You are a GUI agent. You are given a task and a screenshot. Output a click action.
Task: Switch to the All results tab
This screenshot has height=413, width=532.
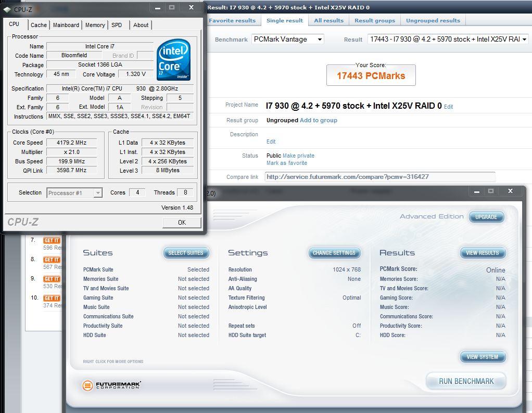[329, 21]
